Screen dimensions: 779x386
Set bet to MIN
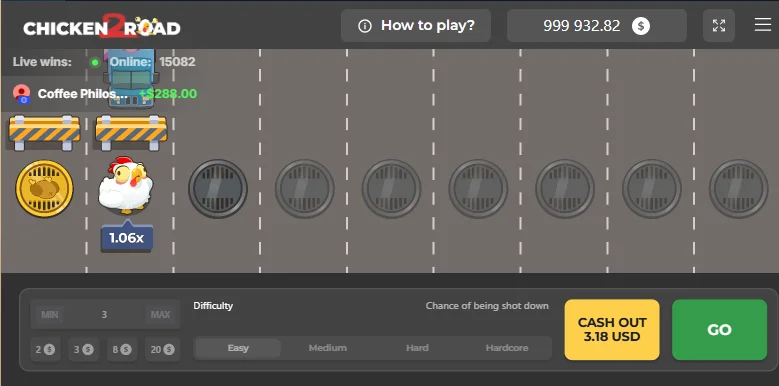[x=50, y=314]
